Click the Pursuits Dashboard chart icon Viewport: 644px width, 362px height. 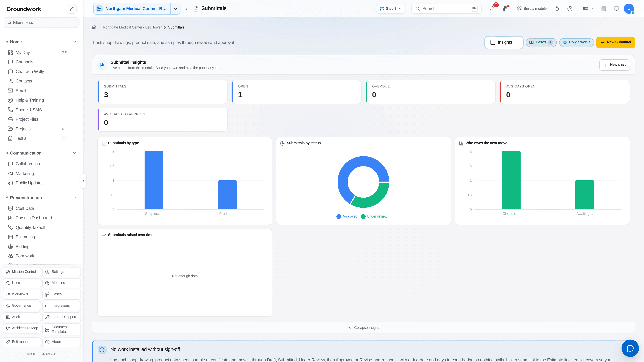[10, 218]
